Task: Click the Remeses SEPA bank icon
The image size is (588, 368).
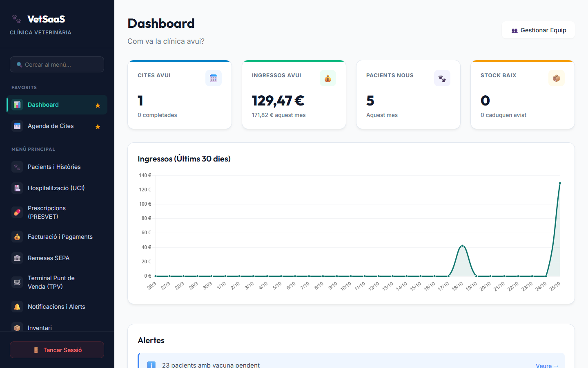Action: click(x=17, y=258)
